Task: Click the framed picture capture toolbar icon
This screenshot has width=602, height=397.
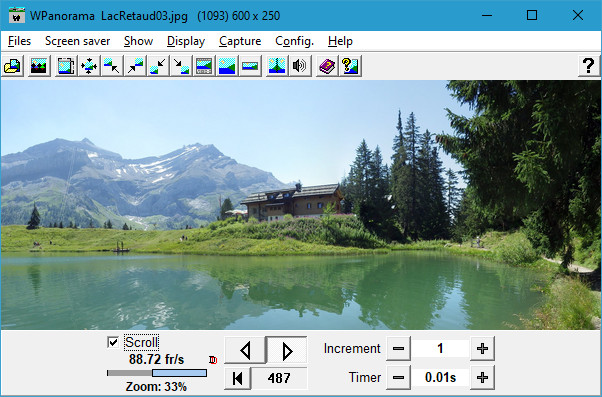Action: pyautogui.click(x=66, y=66)
